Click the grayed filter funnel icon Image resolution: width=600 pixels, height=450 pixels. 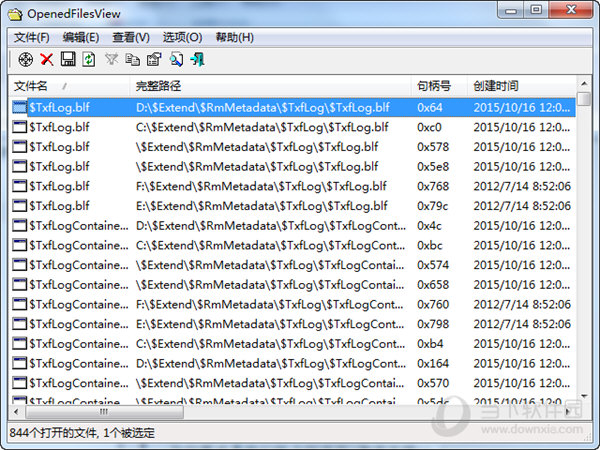tap(111, 59)
